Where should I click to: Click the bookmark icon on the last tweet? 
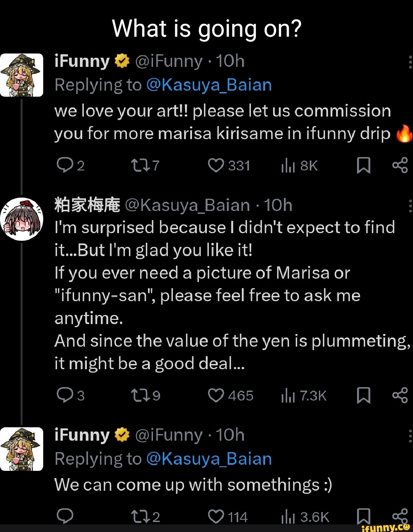click(x=364, y=516)
